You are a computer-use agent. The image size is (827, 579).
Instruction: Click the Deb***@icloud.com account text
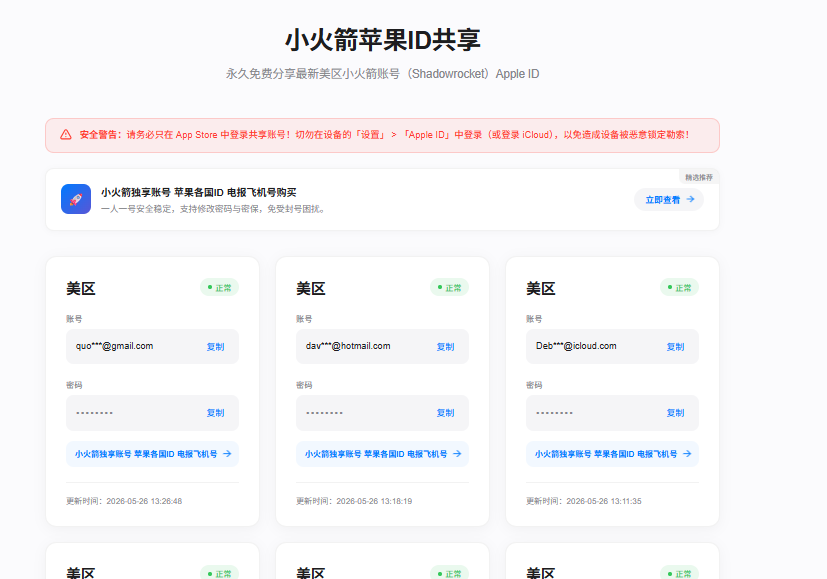click(x=576, y=346)
